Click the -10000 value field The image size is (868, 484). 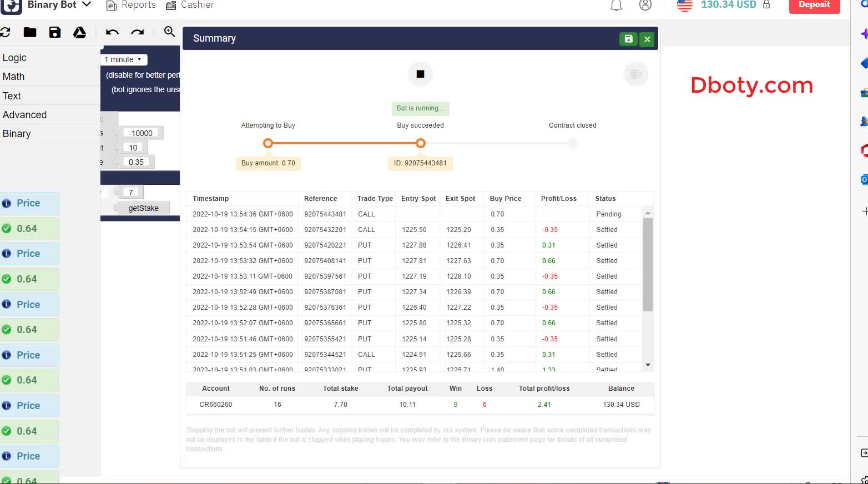(x=140, y=133)
